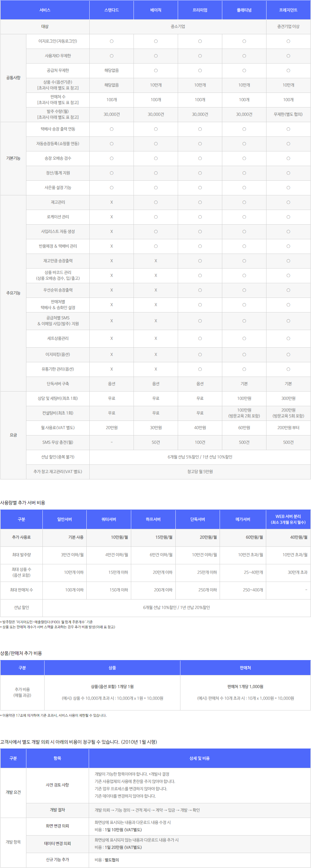Click the 프레지던트 plan column header

pos(288,10)
